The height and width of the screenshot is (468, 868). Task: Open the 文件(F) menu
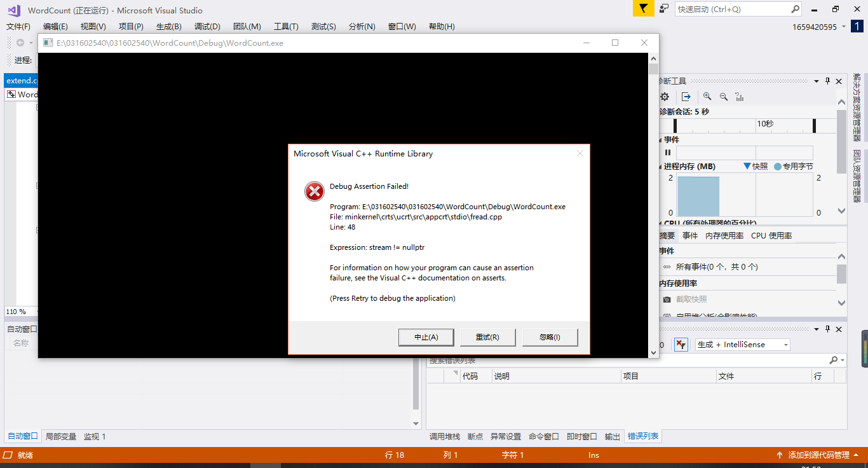pyautogui.click(x=18, y=27)
